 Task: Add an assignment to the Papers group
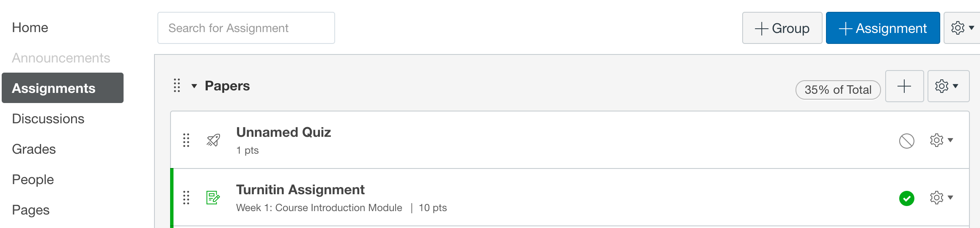[904, 86]
